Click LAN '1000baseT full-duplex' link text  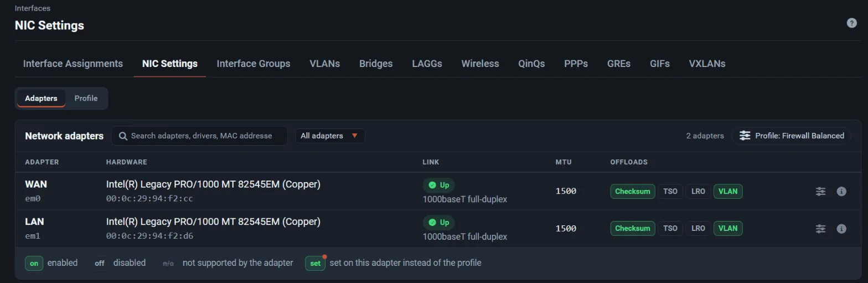coord(465,236)
